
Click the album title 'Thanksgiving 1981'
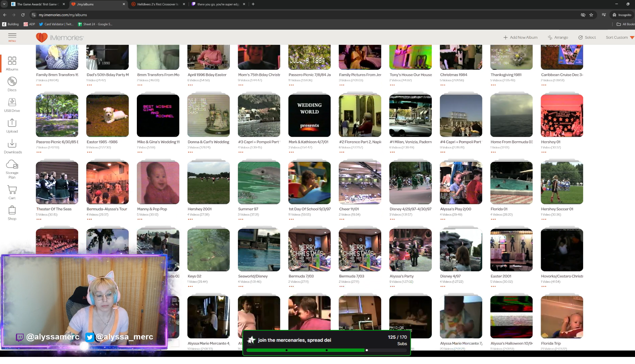point(506,75)
